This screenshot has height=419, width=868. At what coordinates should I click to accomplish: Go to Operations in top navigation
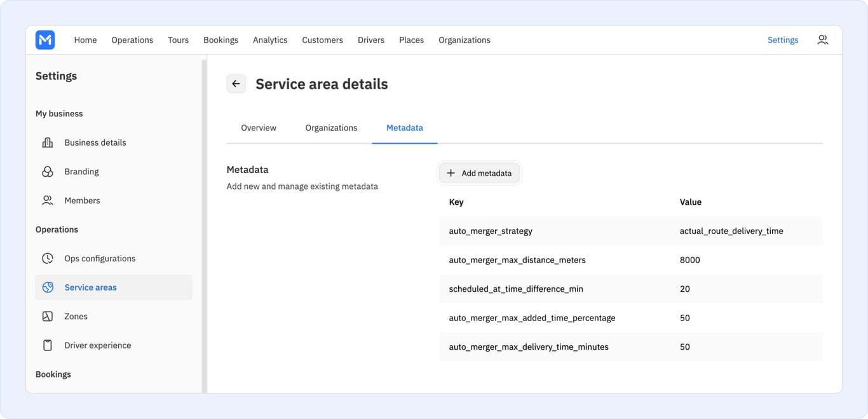click(132, 40)
